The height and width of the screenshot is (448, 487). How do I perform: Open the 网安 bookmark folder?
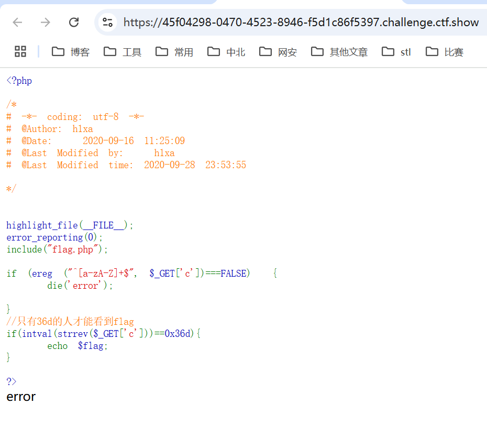pos(278,52)
